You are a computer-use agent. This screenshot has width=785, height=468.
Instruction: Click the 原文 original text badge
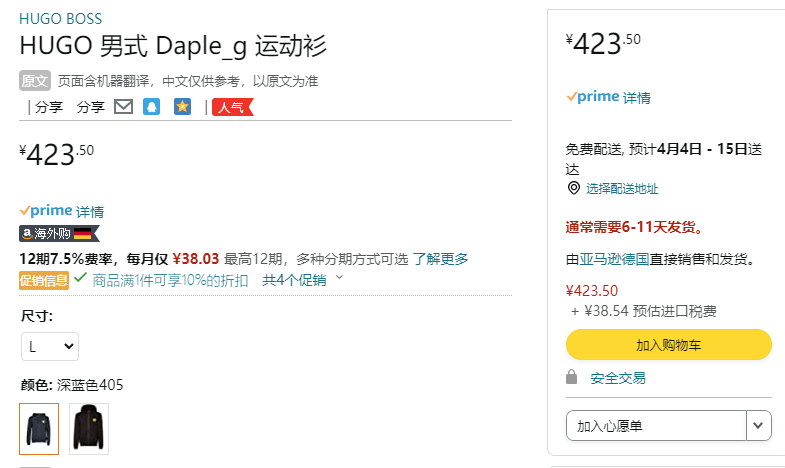point(35,81)
